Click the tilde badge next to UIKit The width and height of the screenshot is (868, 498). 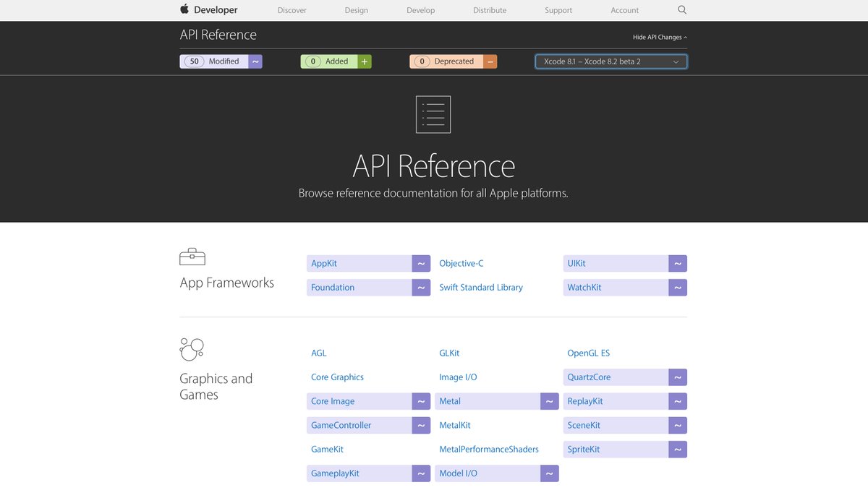pyautogui.click(x=678, y=264)
